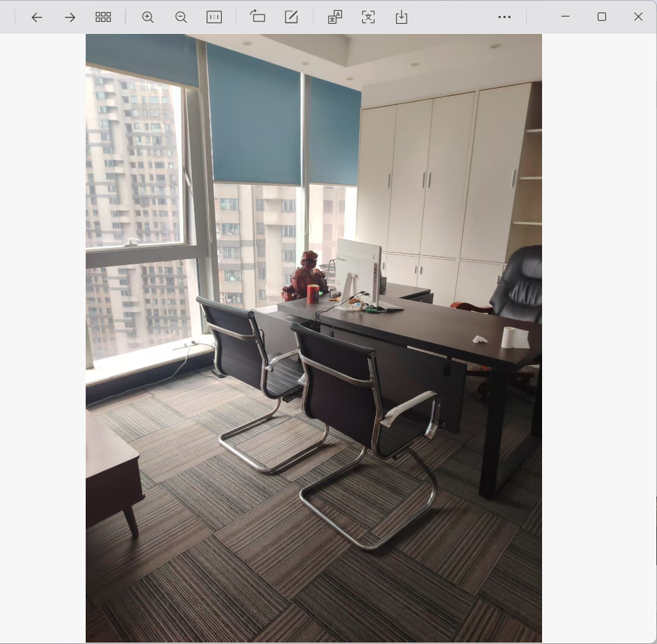657x644 pixels.
Task: Zoom in on the photo
Action: pyautogui.click(x=148, y=17)
